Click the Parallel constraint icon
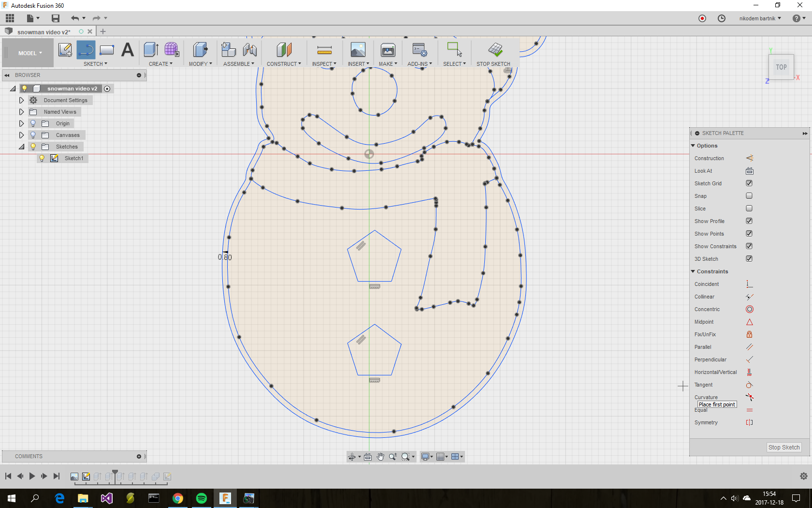Image resolution: width=812 pixels, height=508 pixels. coord(749,347)
